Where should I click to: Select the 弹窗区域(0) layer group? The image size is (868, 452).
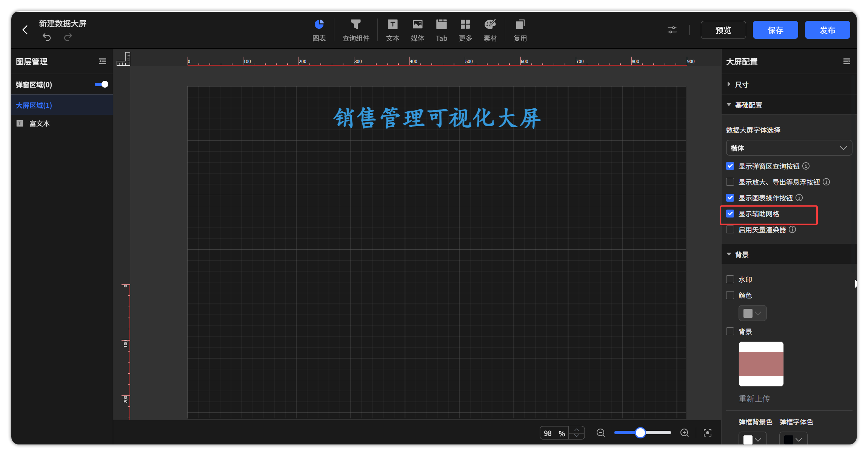(34, 85)
